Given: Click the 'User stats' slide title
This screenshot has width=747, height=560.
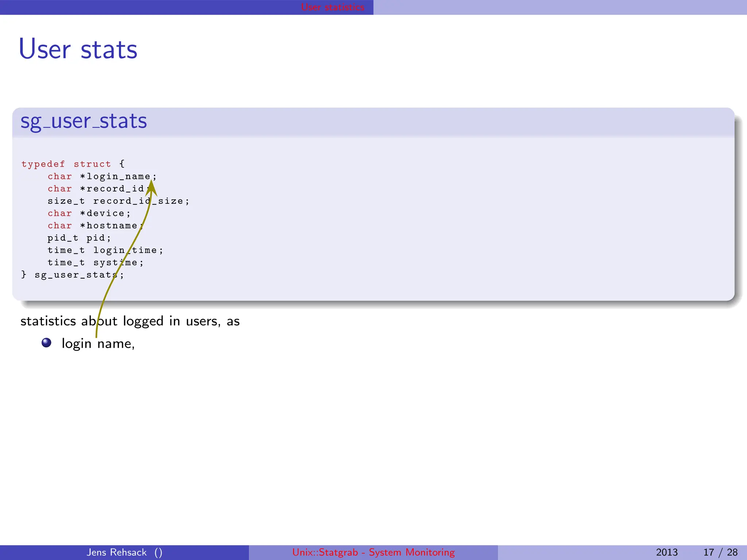Looking at the screenshot, I should coord(78,49).
